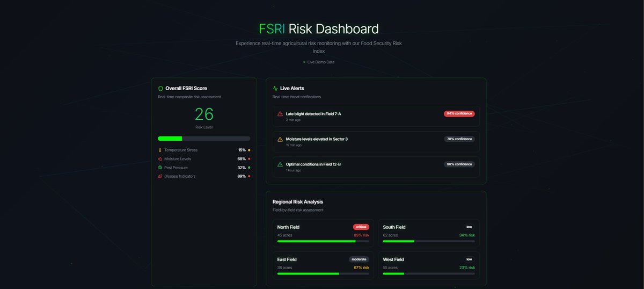Viewport: 644px width, 289px height.
Task: Click the 94% confidence badge
Action: [459, 113]
